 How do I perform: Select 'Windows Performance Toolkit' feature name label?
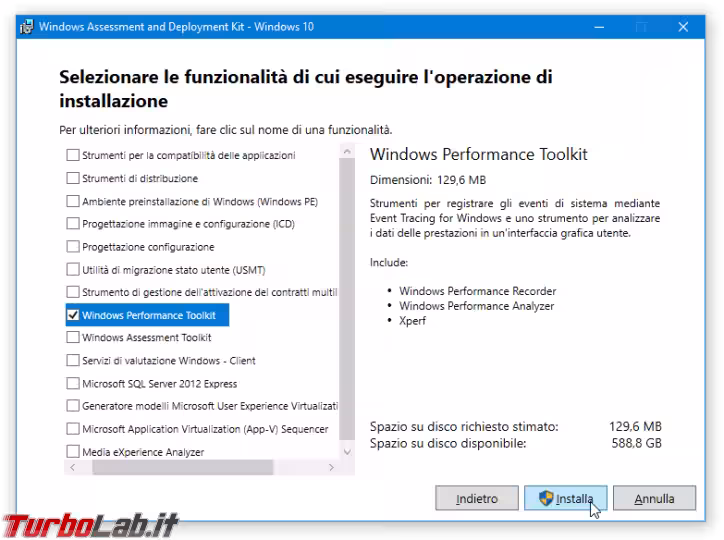[149, 315]
